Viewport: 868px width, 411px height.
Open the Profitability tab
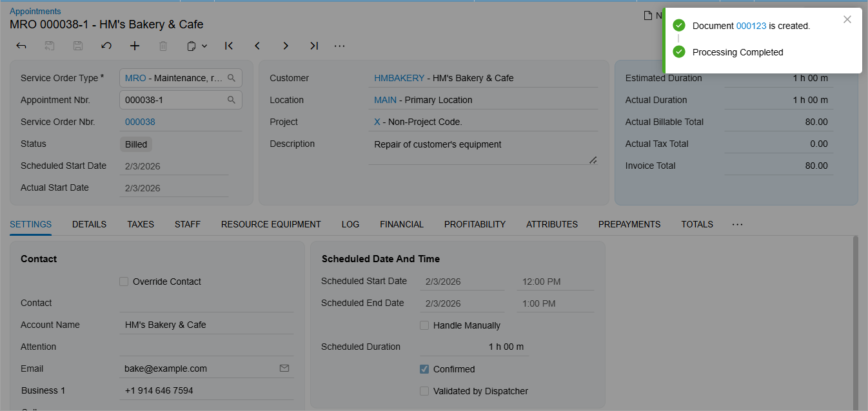(x=475, y=224)
